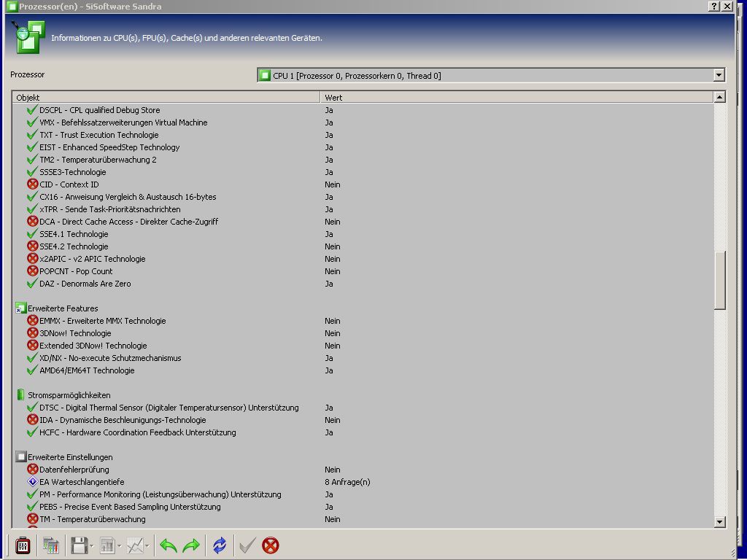Select the last TM - Temperaturüberwachung row
This screenshot has height=560, width=747.
point(93,518)
